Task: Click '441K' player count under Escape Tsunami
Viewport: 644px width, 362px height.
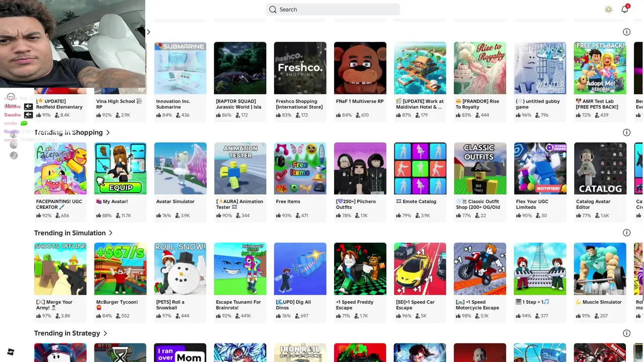Action: pyautogui.click(x=245, y=316)
